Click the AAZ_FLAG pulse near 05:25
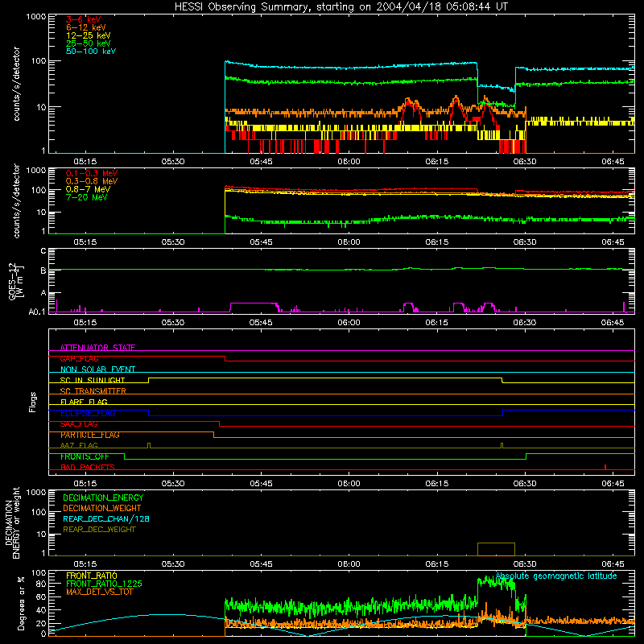This screenshot has width=644, height=644. [x=149, y=445]
